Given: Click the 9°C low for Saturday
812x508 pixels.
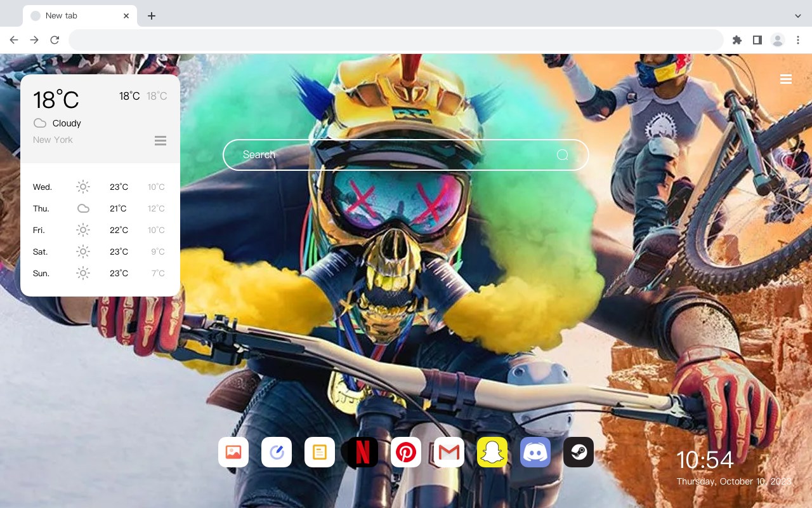Looking at the screenshot, I should click(158, 252).
